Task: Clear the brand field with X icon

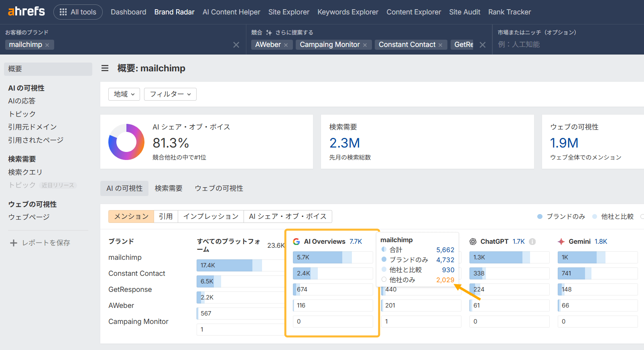Action: pos(236,45)
